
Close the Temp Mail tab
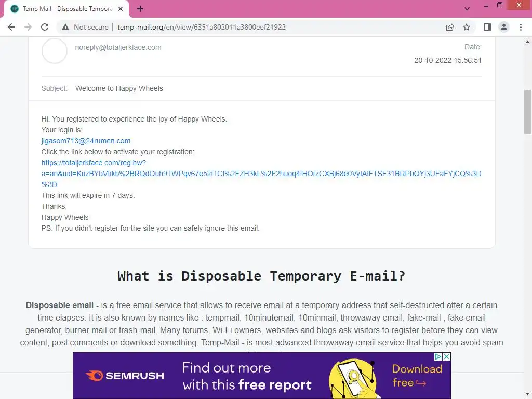[x=121, y=9]
